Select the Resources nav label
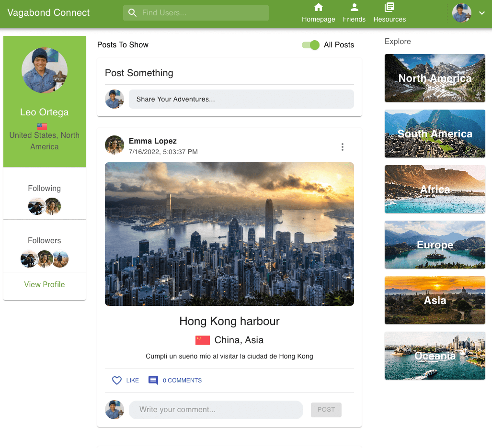 [x=389, y=20]
